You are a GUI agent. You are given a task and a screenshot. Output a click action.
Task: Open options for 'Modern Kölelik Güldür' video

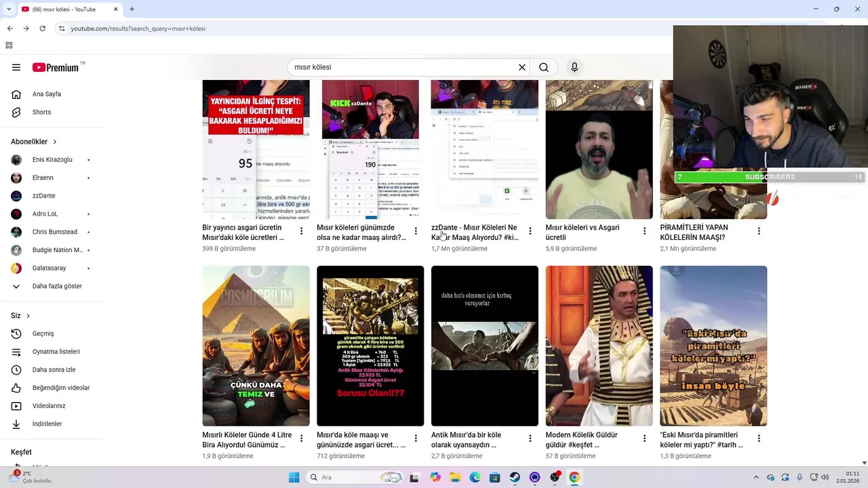click(644, 439)
